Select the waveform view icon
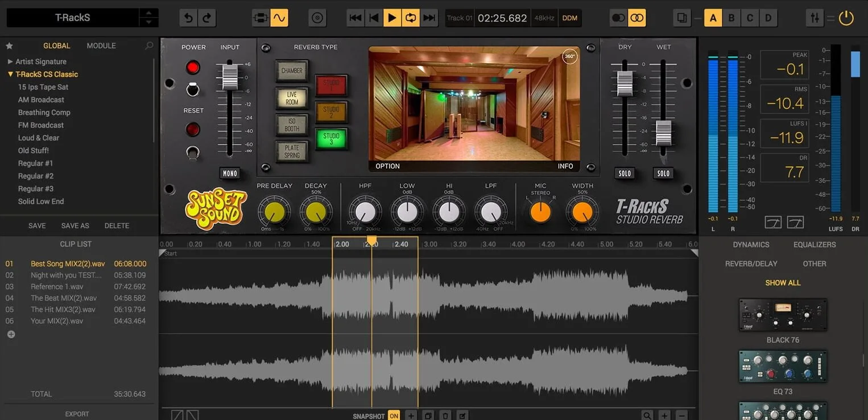The image size is (868, 420). click(x=279, y=18)
